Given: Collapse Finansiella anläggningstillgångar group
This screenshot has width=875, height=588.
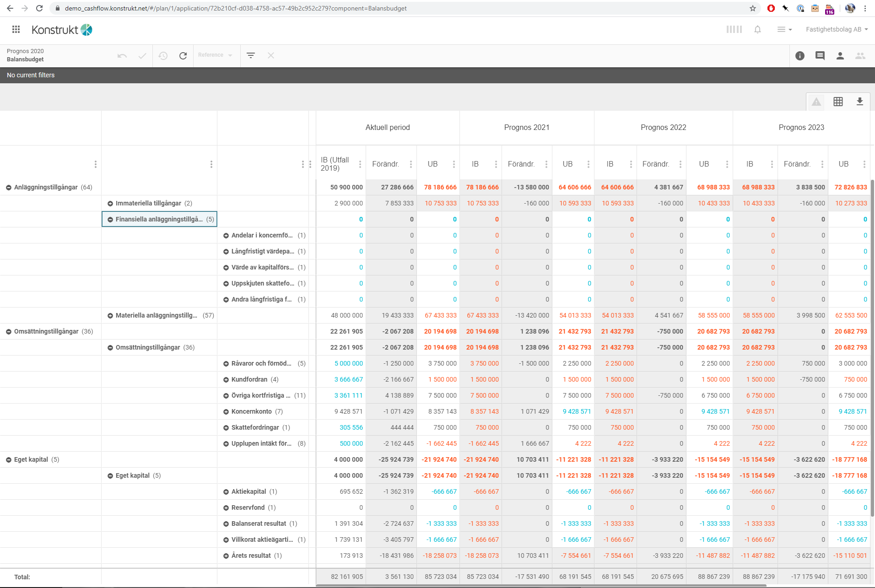Looking at the screenshot, I should (110, 220).
